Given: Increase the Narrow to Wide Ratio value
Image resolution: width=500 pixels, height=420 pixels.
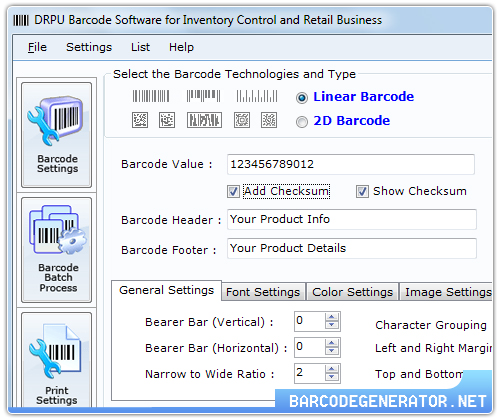Looking at the screenshot, I should [332, 369].
